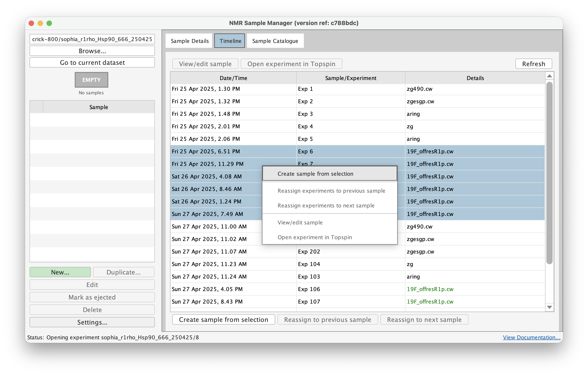Image resolution: width=588 pixels, height=376 pixels.
Task: Click the Refresh button above the timeline
Action: 533,64
